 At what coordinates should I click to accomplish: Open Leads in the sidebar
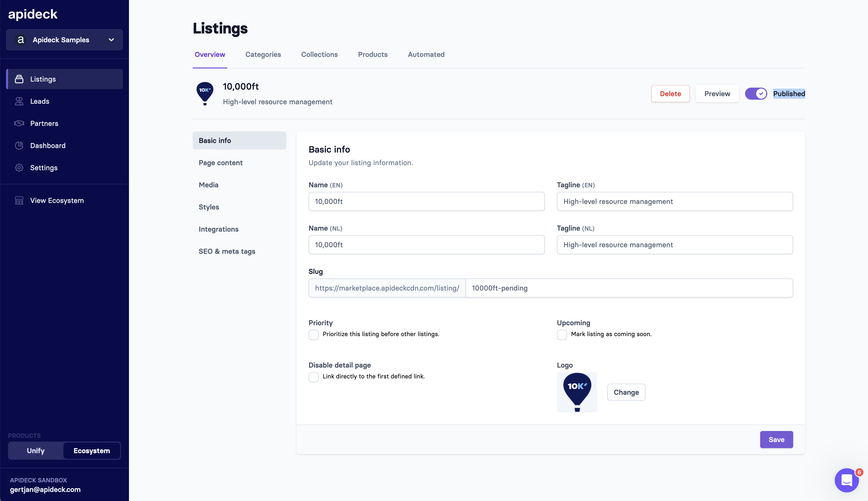click(64, 101)
